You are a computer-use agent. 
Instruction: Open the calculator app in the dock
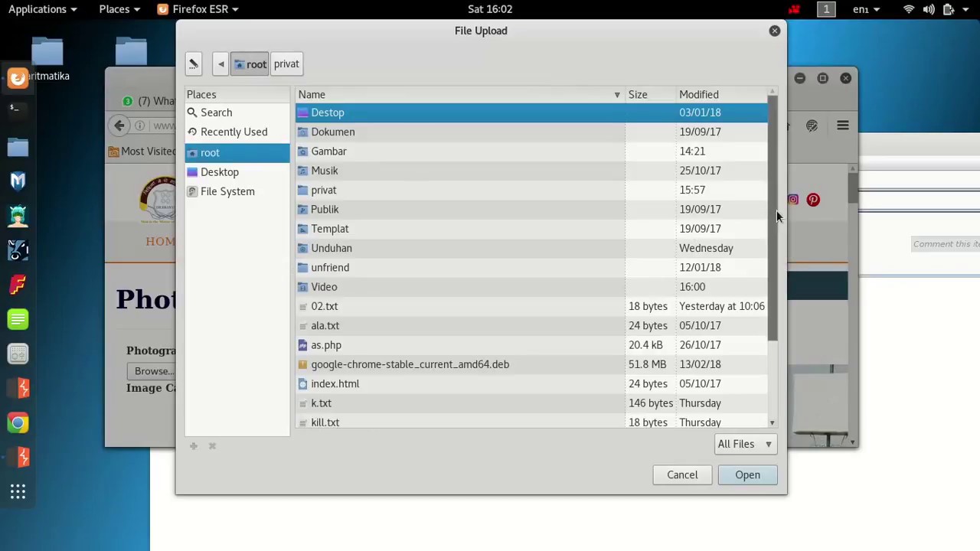point(18,354)
